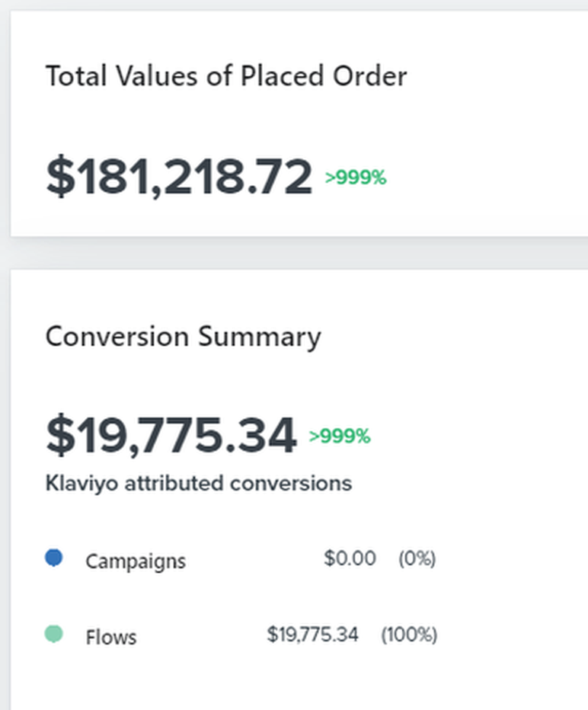Select the Campaigns $0.00 value

click(x=350, y=558)
